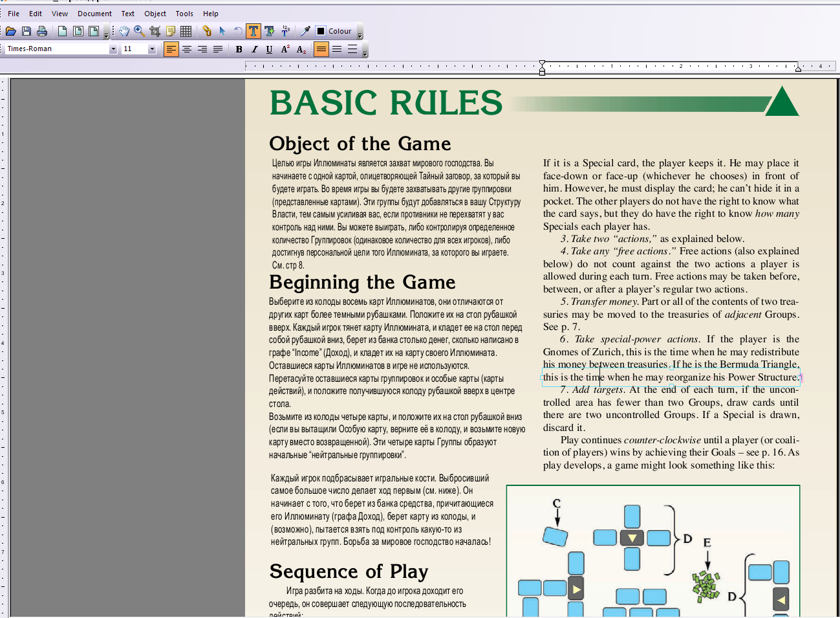Click the third page icon before the hand
Viewport: 840px width, 618px height.
(94, 31)
